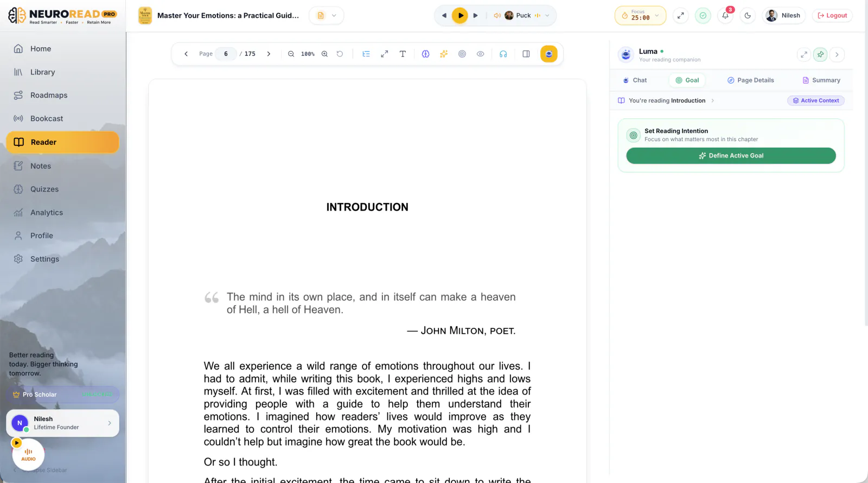
Task: Click the target goal icon in toolbar
Action: (x=462, y=54)
